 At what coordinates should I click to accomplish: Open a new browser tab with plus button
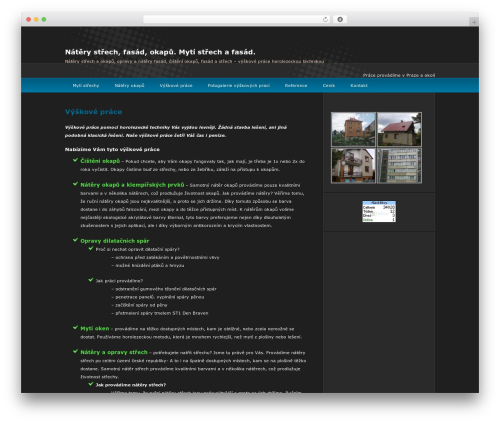474,22
